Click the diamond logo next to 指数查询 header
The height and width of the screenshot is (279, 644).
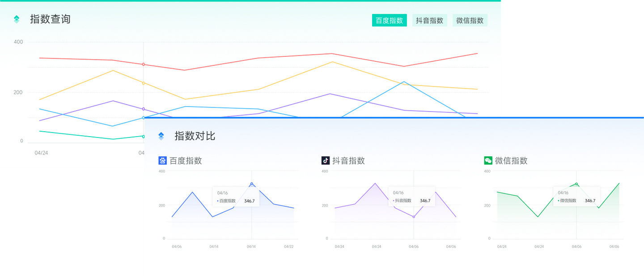16,19
